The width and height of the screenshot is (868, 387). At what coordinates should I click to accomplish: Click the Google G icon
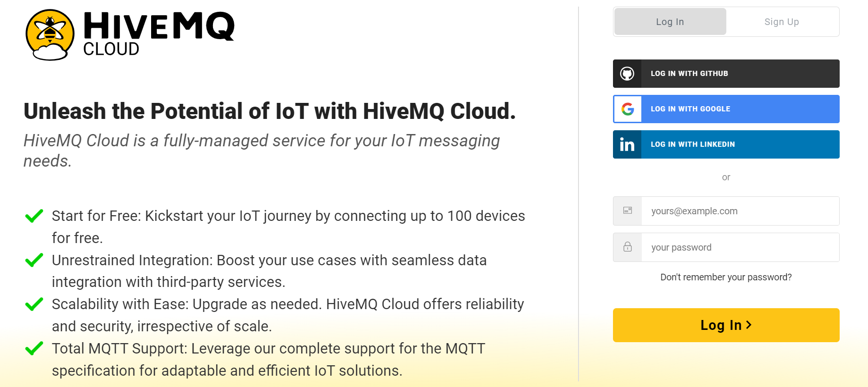[628, 109]
